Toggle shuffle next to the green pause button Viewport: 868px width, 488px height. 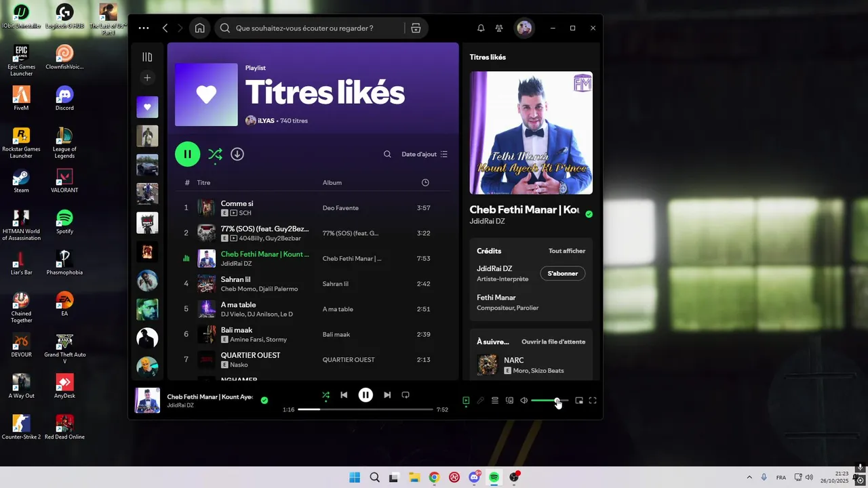215,155
